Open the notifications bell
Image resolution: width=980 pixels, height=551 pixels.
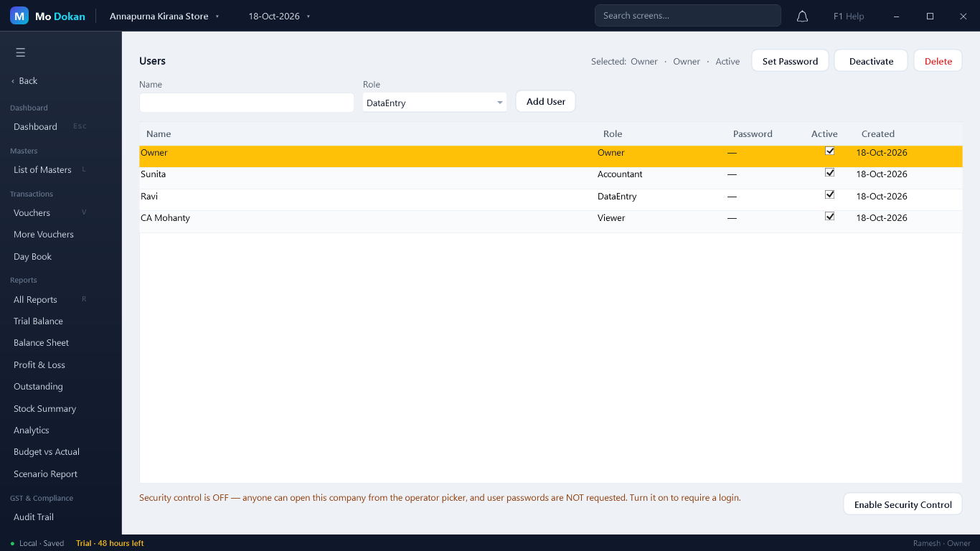[803, 16]
